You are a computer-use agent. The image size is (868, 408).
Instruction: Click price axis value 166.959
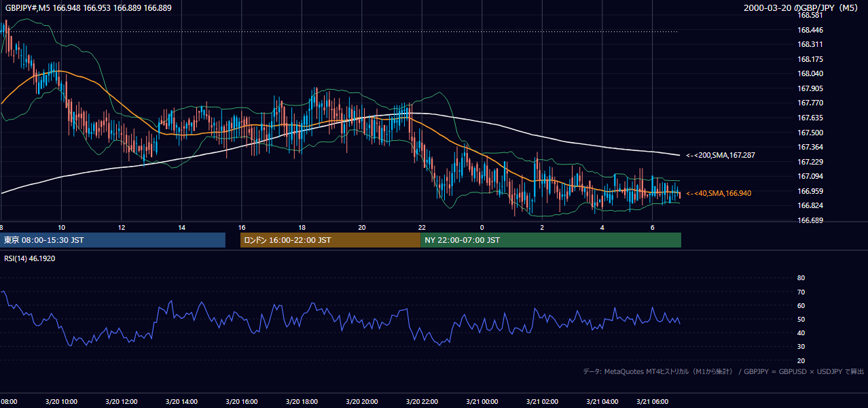coord(810,191)
